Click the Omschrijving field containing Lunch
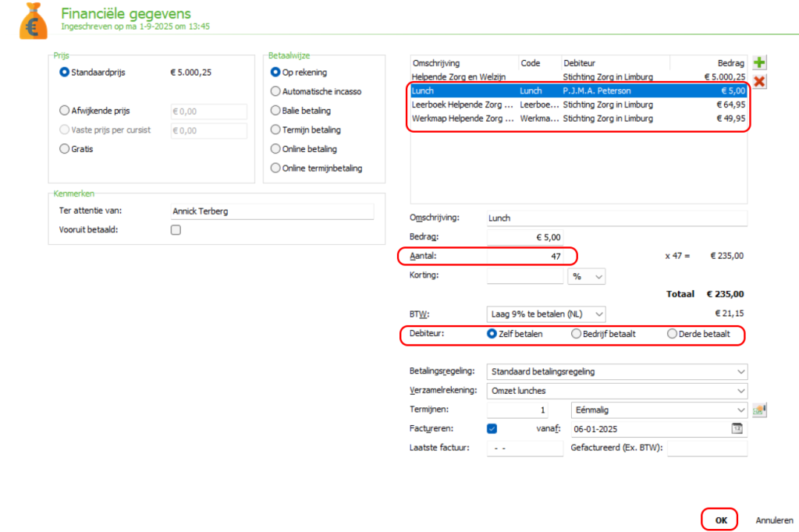The height and width of the screenshot is (532, 799). pos(617,218)
